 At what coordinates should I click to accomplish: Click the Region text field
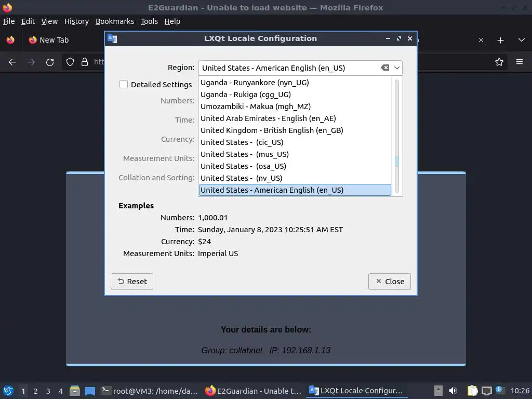tap(290, 68)
